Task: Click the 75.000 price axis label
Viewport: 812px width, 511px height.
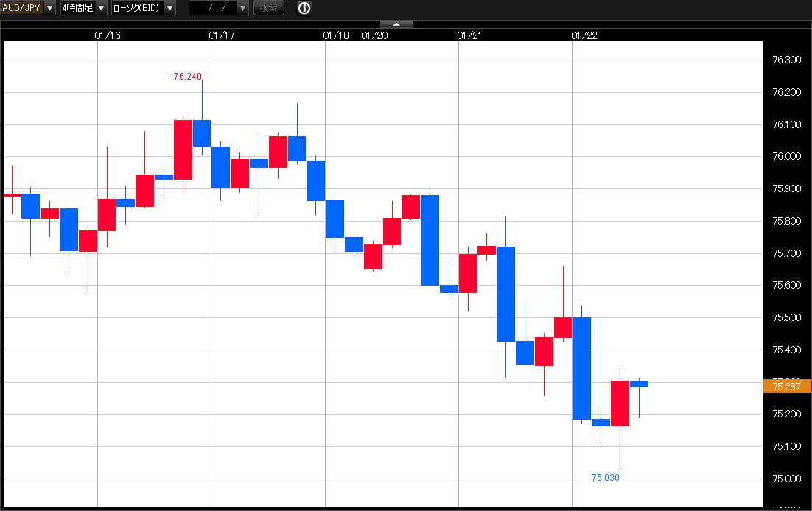Action: point(787,479)
